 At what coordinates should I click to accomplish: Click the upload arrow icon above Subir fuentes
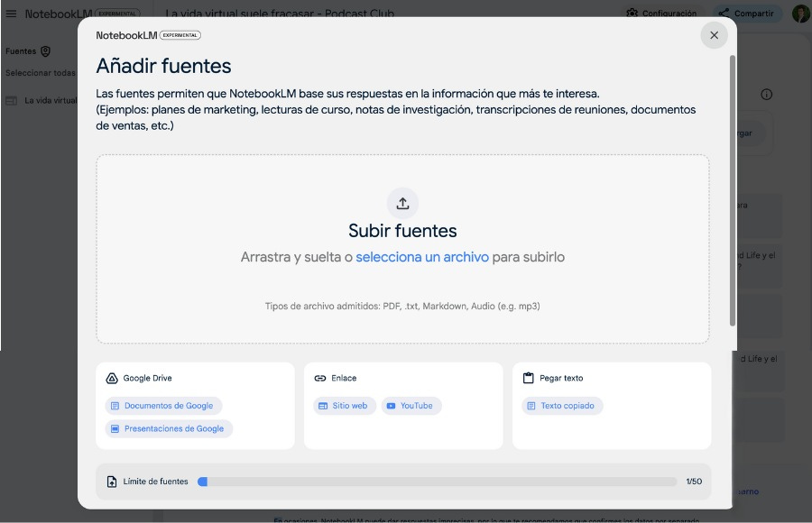coord(402,203)
